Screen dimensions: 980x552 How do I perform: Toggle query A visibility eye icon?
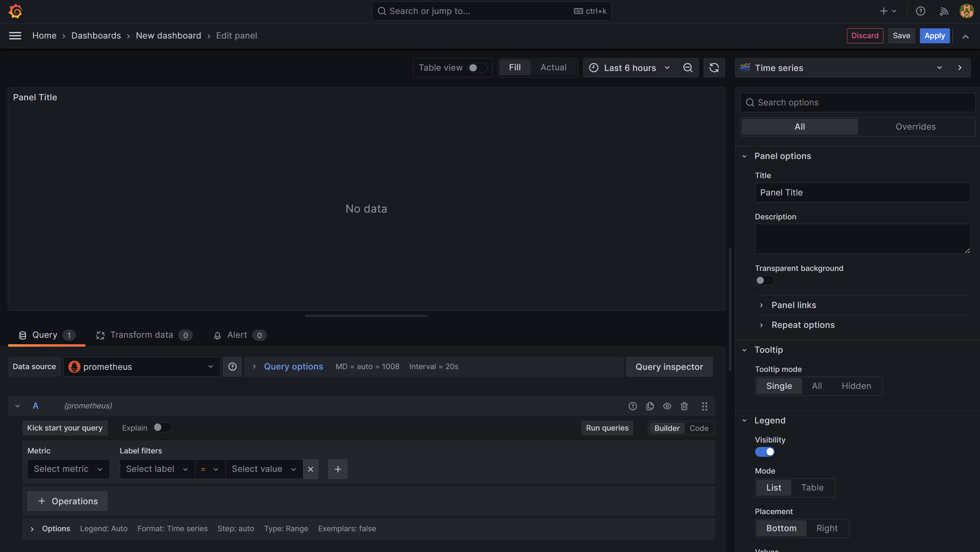(667, 406)
